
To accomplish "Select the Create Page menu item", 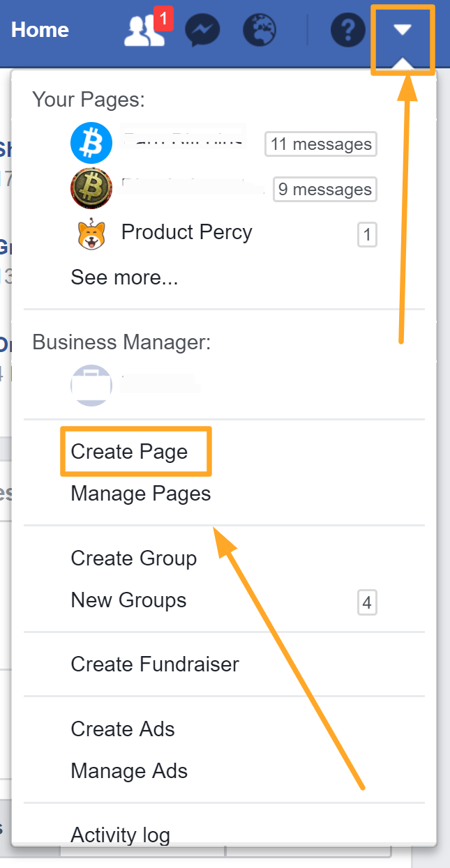I will coord(129,452).
